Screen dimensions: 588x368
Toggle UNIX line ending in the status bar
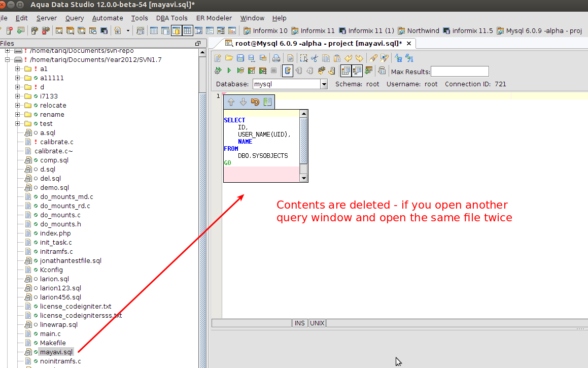click(x=317, y=323)
